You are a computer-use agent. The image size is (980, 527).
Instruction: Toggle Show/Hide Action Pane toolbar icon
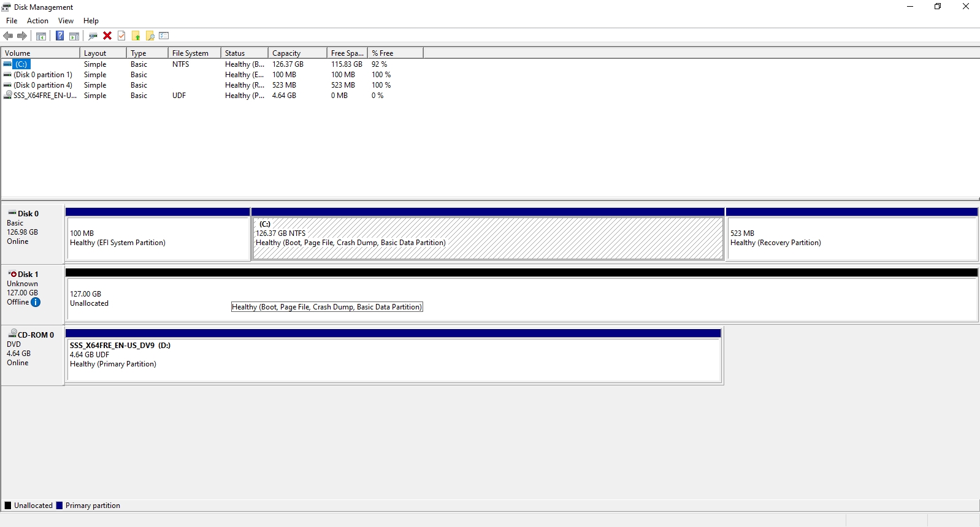tap(74, 36)
